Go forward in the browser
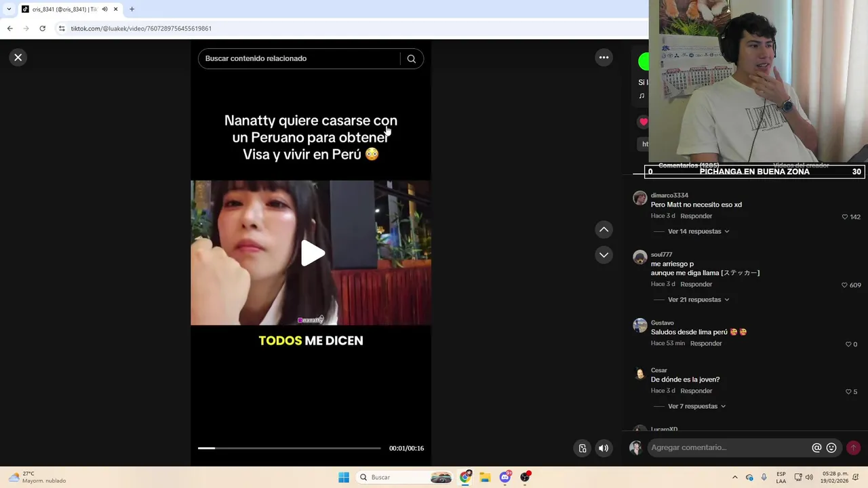This screenshot has height=488, width=868. click(26, 28)
